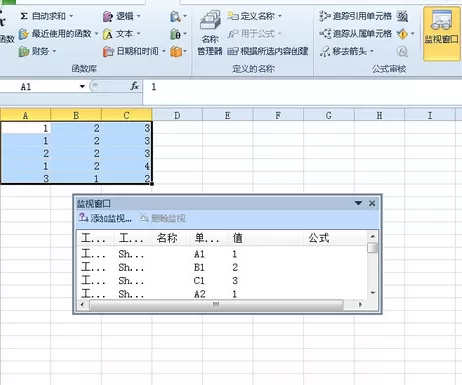
Task: Select column A header
Action: [25, 115]
